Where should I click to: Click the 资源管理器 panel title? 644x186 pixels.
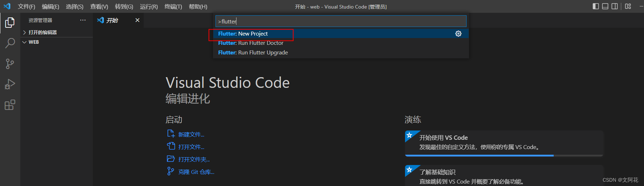pyautogui.click(x=41, y=20)
